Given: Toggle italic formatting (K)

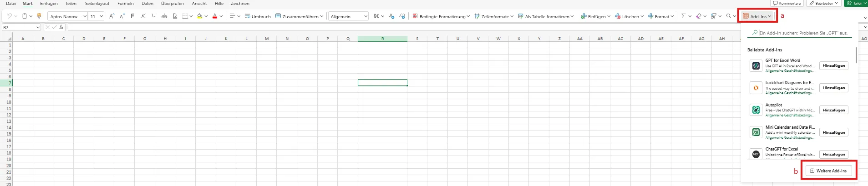Looking at the screenshot, I should 143,16.
